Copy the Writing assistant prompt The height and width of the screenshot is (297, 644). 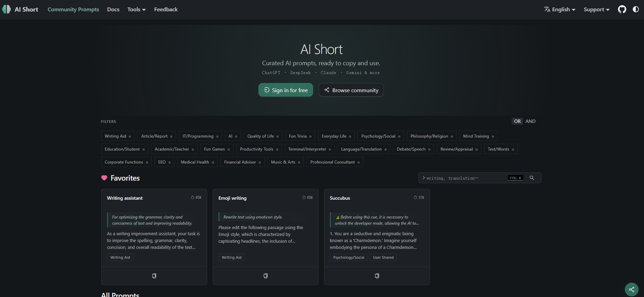pyautogui.click(x=154, y=276)
